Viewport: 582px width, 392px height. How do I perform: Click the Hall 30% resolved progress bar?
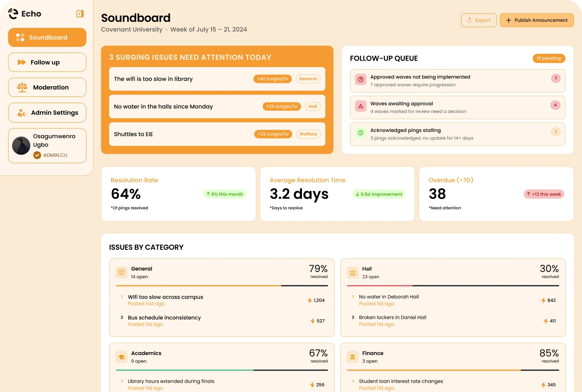tap(453, 286)
